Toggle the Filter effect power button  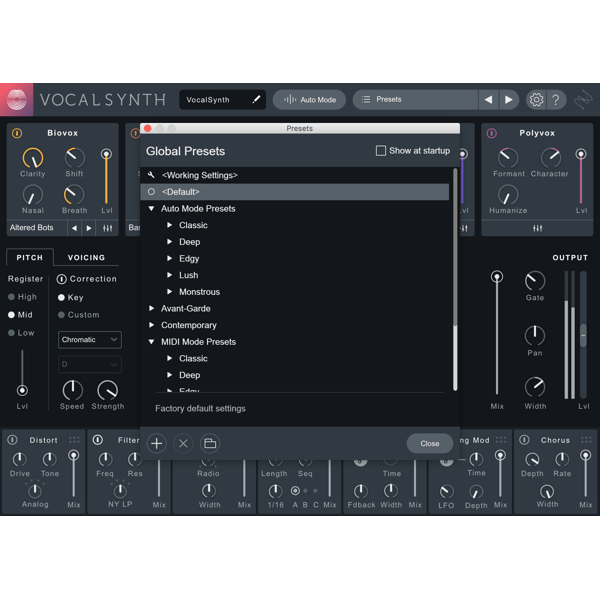click(x=98, y=440)
